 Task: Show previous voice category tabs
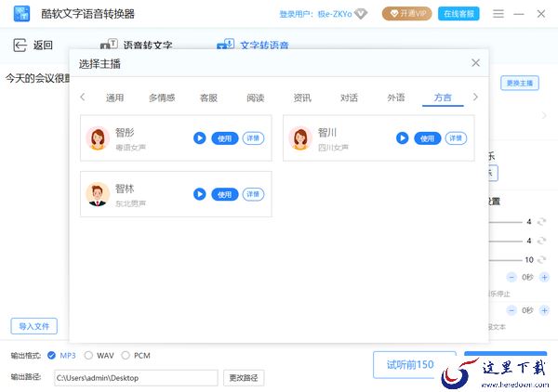point(83,97)
